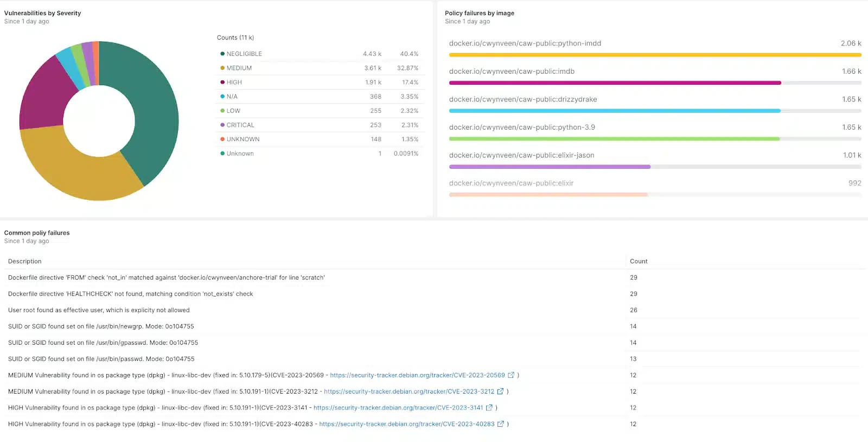
Task: Select the python-imdd image yellow bar
Action: (655, 55)
